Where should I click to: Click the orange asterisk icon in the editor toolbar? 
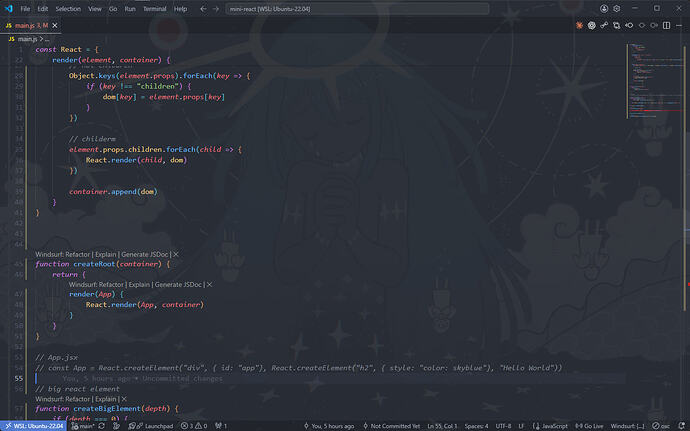pyautogui.click(x=579, y=26)
